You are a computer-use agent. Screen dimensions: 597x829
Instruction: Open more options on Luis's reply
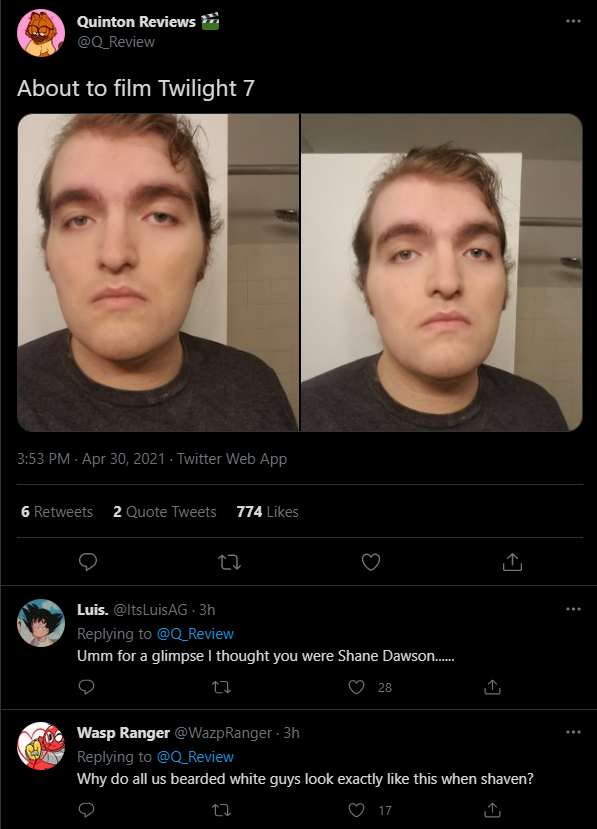(573, 609)
